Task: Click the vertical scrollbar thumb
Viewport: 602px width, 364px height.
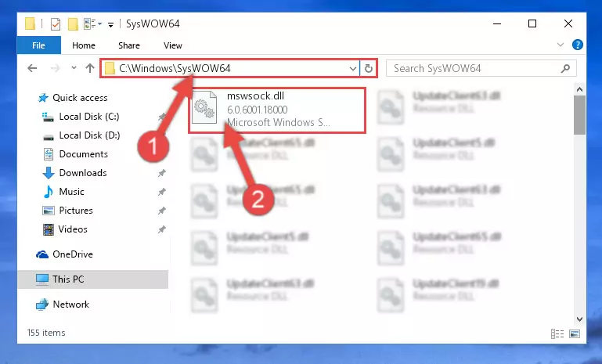Action: pyautogui.click(x=580, y=115)
